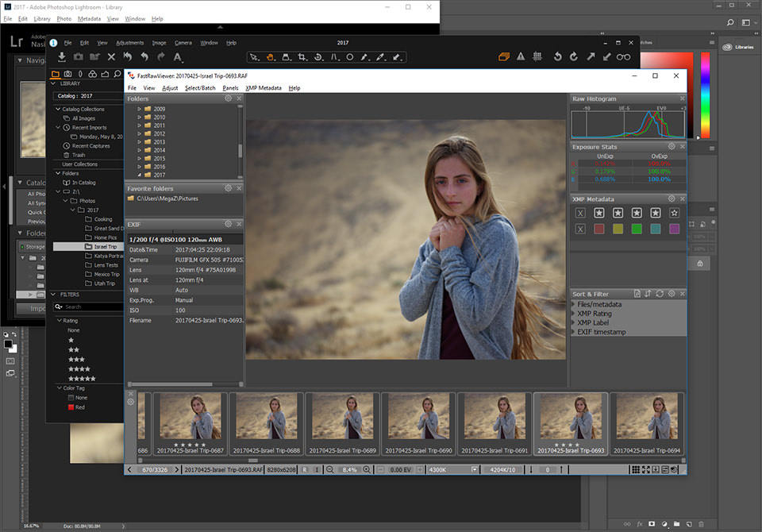Select the crop tool in Capture One toolbar

[302, 57]
